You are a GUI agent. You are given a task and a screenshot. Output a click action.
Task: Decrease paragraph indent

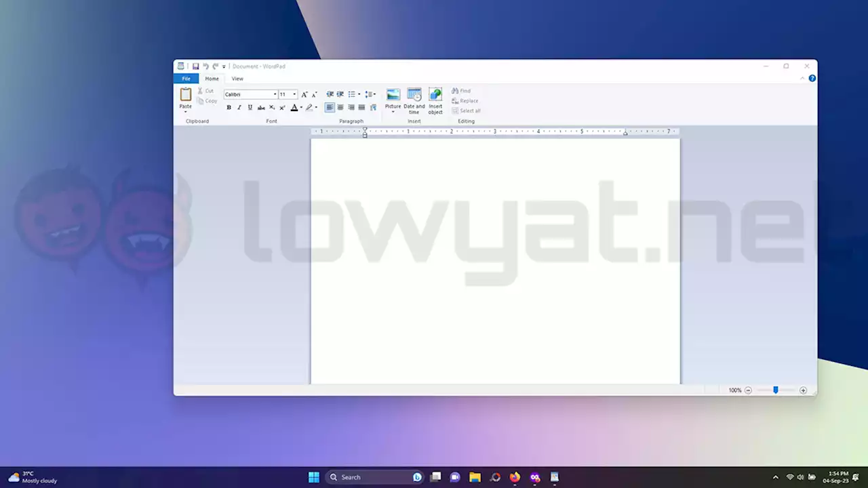coord(330,94)
